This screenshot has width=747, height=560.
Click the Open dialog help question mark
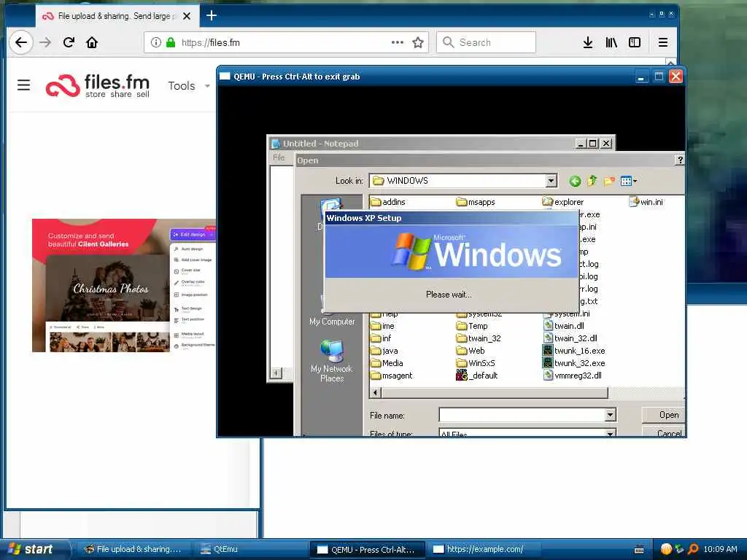680,160
